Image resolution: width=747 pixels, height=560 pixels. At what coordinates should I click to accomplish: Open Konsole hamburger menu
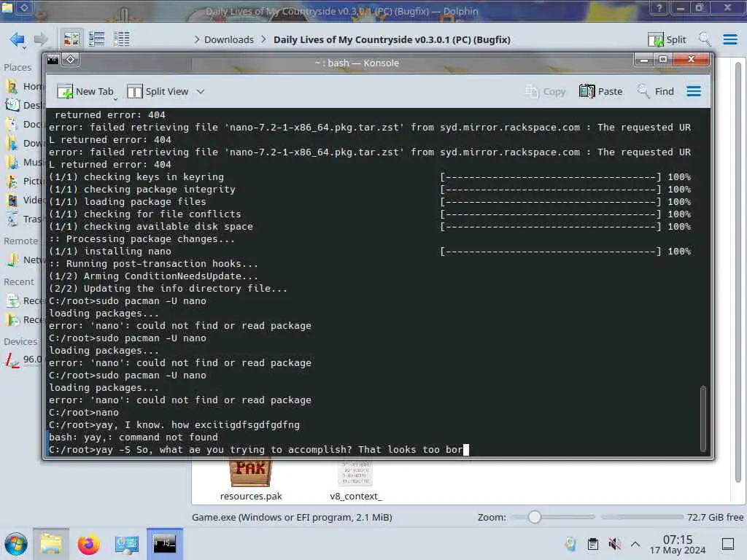tap(694, 91)
